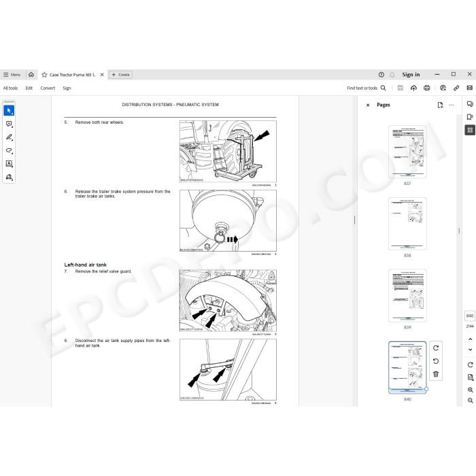This screenshot has height=476, width=476.
Task: Select page 840 thumbnail
Action: pyautogui.click(x=407, y=368)
